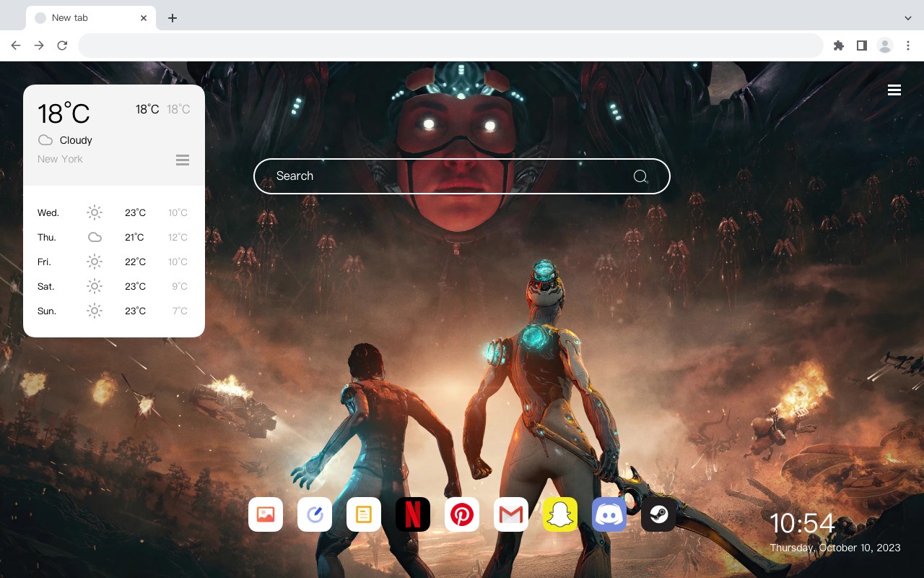Click the current 18°C large temperature

click(64, 113)
